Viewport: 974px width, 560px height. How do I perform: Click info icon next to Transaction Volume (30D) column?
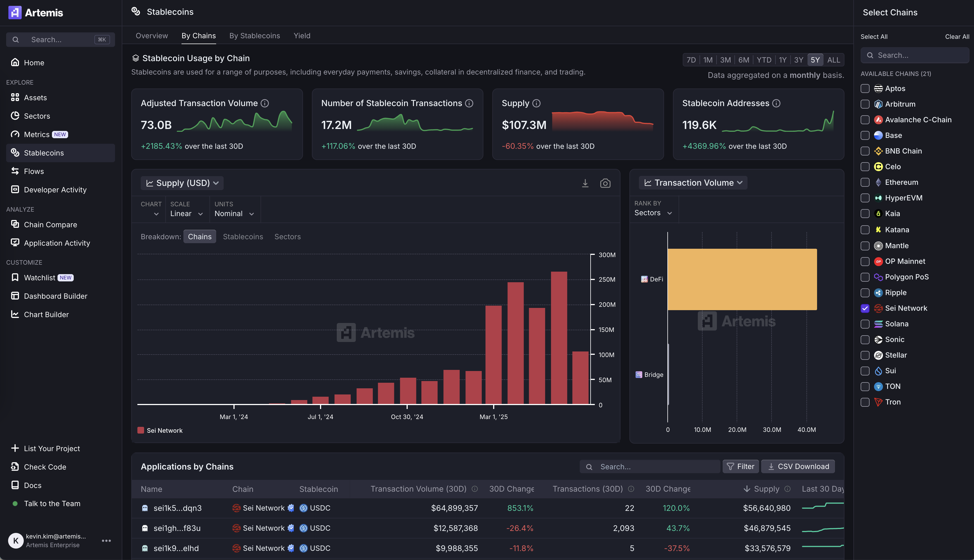pos(475,489)
